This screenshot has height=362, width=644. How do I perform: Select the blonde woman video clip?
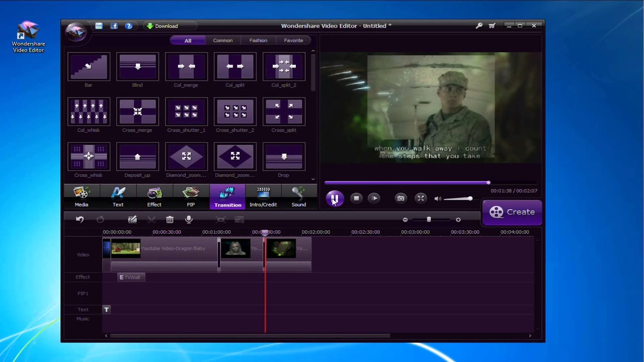pyautogui.click(x=242, y=254)
